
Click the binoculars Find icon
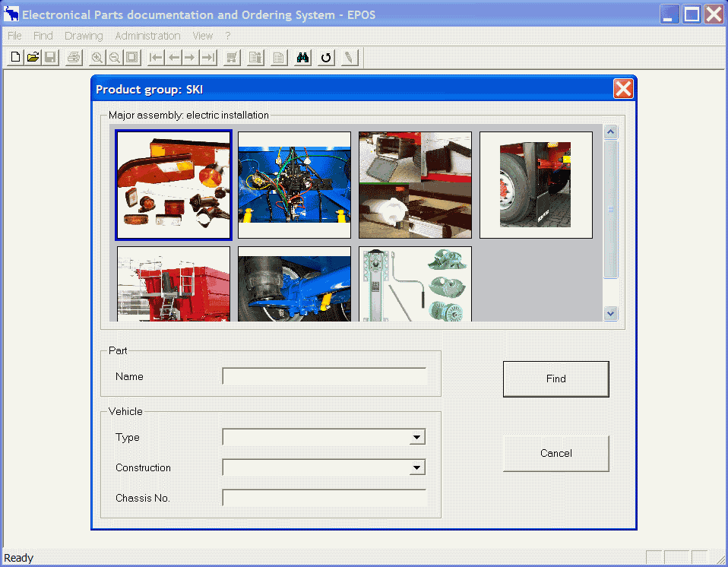click(x=302, y=58)
